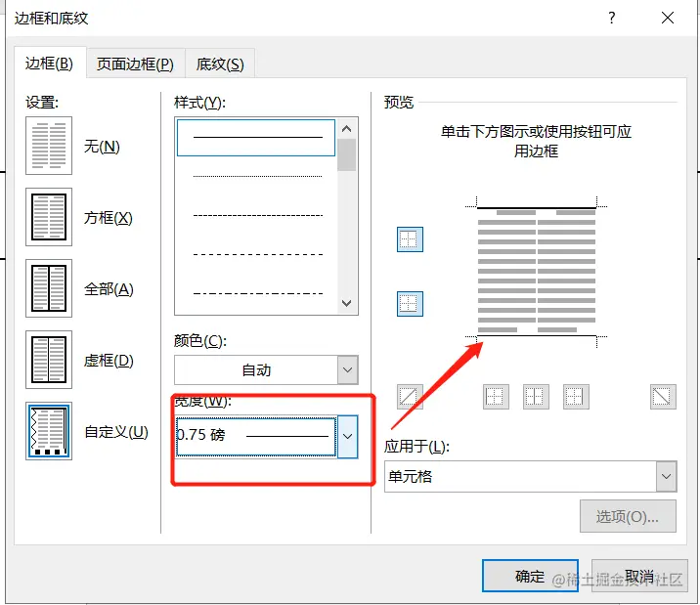Click the 自定义(U) label
The image size is (700, 605).
[x=116, y=432]
